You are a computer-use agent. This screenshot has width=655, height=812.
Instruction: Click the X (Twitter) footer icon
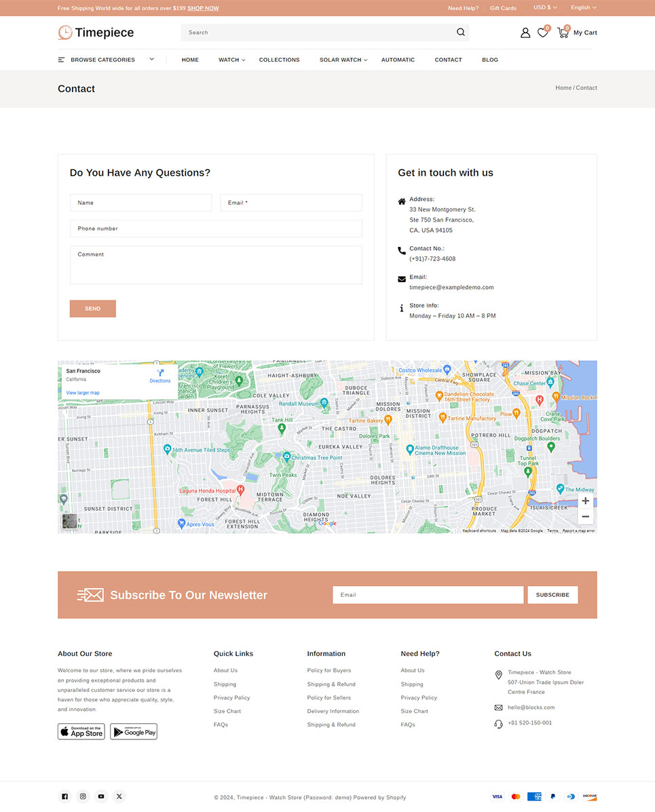119,796
